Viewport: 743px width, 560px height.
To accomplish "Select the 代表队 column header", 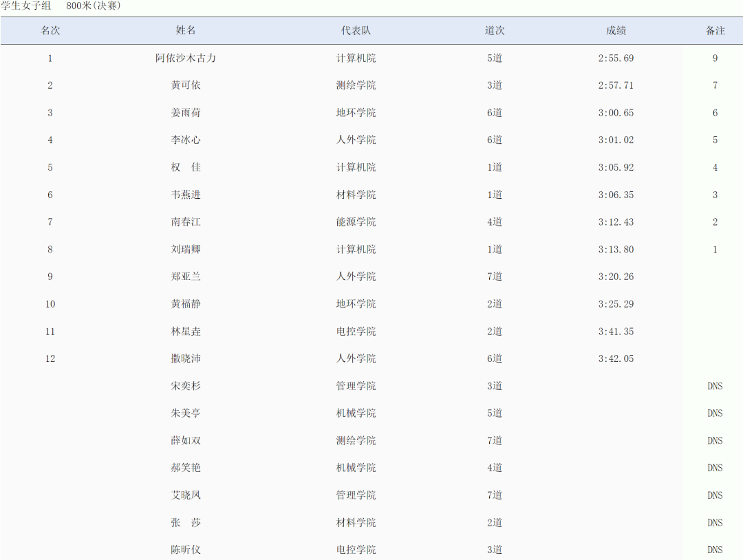I will 356,31.
